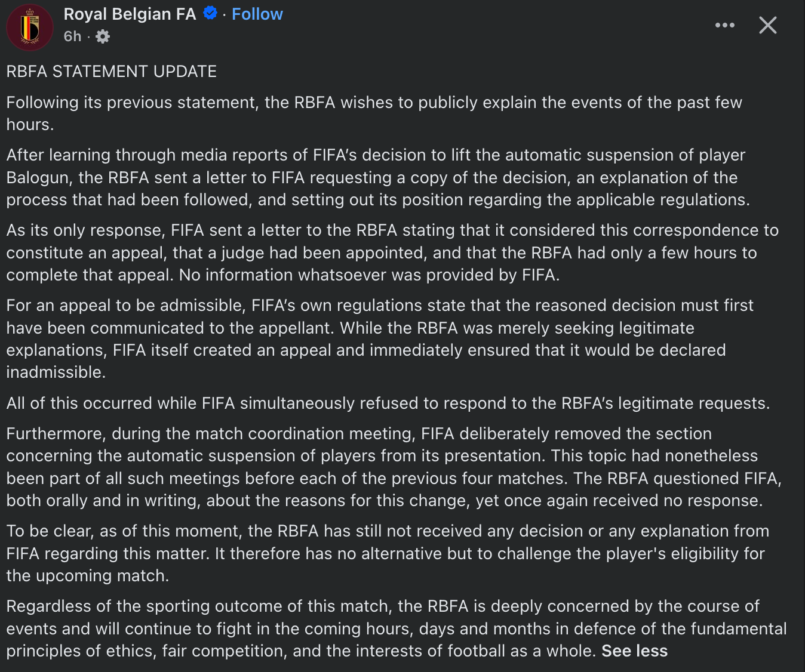Follow the Royal Belgian FA page
This screenshot has width=805, height=672.
257,14
